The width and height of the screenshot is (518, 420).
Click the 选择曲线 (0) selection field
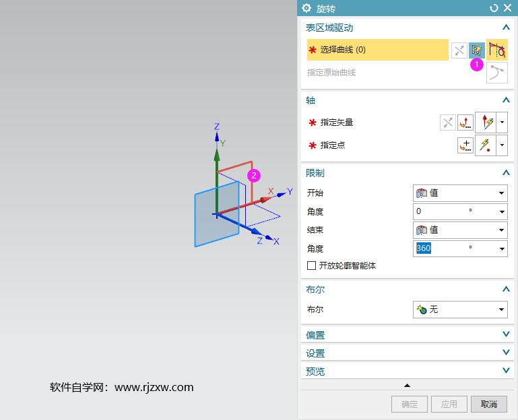coord(378,50)
